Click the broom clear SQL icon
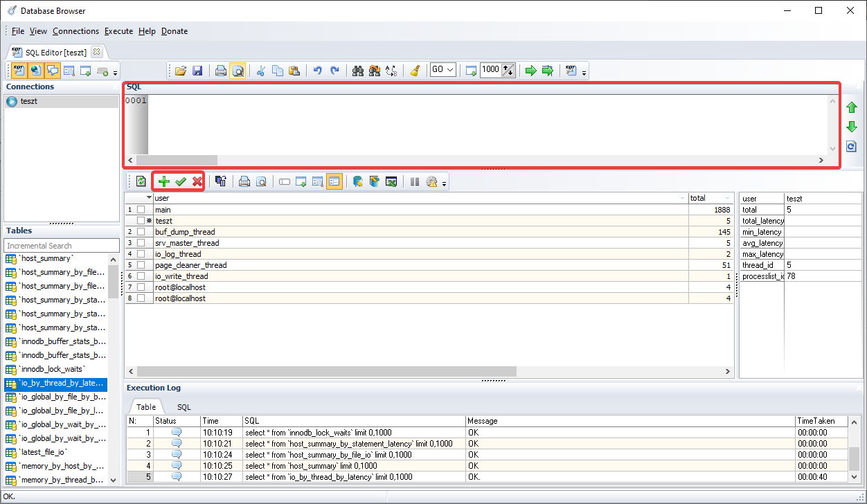The width and height of the screenshot is (867, 504). [414, 71]
